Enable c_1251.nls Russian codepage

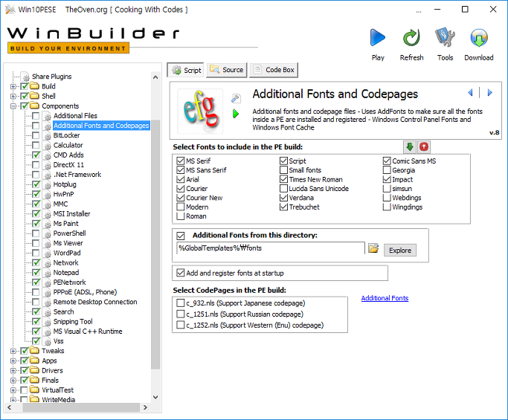click(x=181, y=314)
